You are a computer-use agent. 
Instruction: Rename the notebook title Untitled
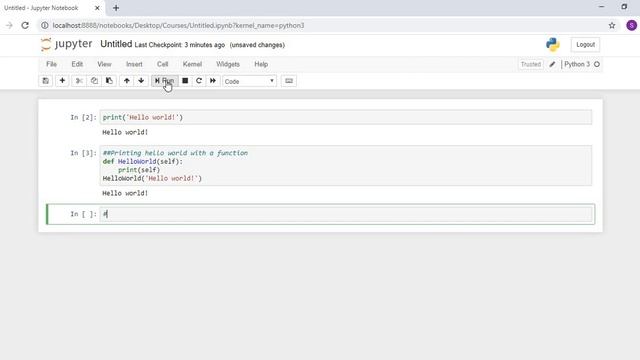coord(116,44)
